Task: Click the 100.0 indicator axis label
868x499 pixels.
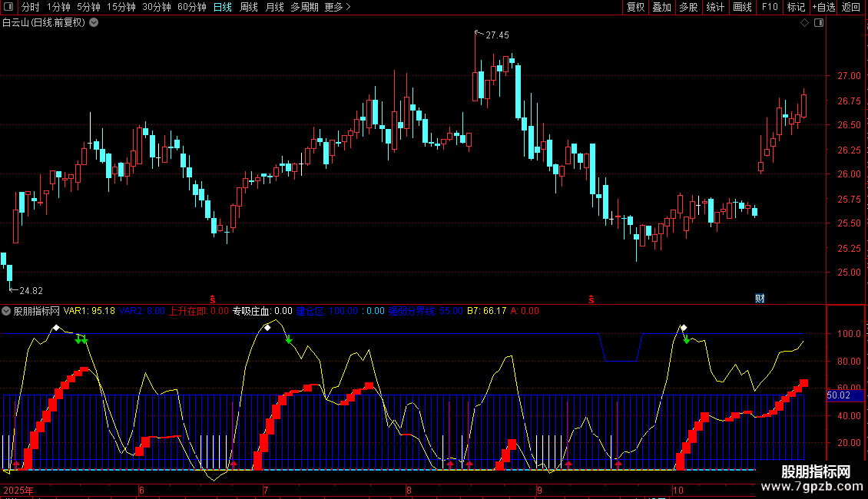Action: (x=849, y=334)
